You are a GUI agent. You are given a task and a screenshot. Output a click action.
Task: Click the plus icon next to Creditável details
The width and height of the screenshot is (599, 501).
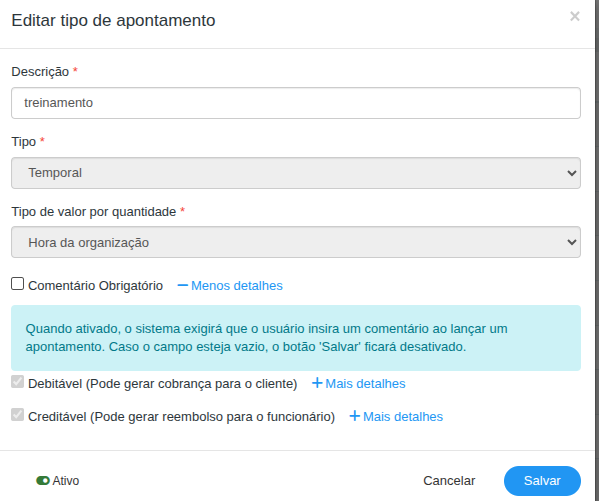[355, 416]
